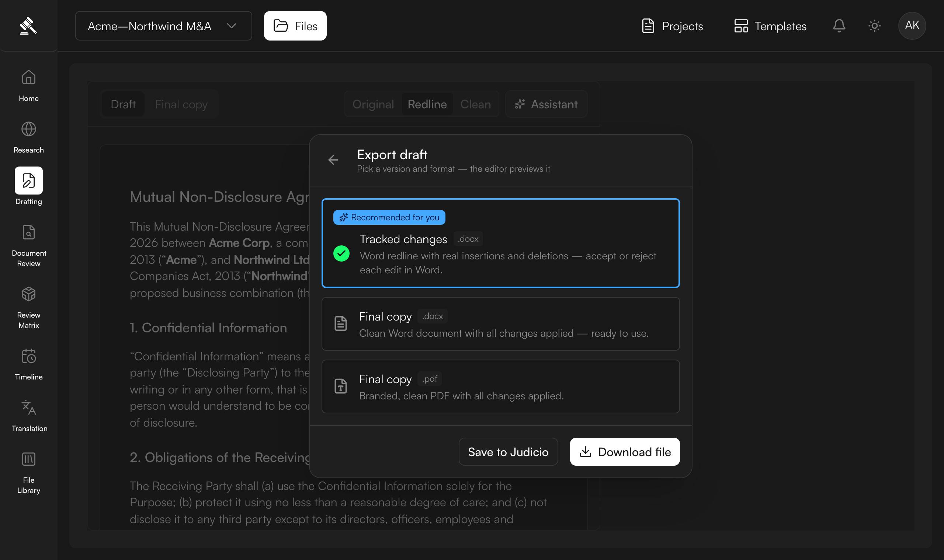Open the Acme—Northwind M&A project dropdown
This screenshot has height=560, width=944.
tap(163, 26)
